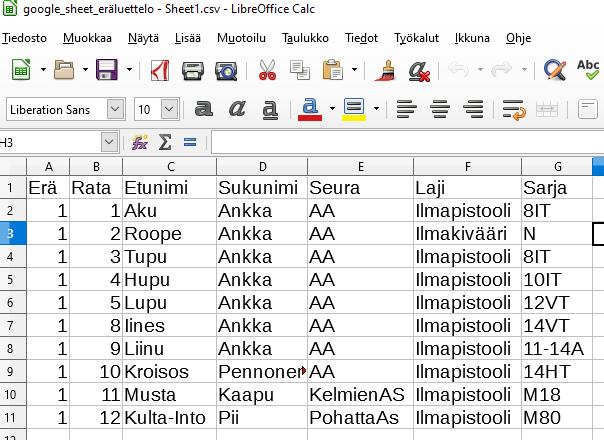Apply red font color

(310, 109)
